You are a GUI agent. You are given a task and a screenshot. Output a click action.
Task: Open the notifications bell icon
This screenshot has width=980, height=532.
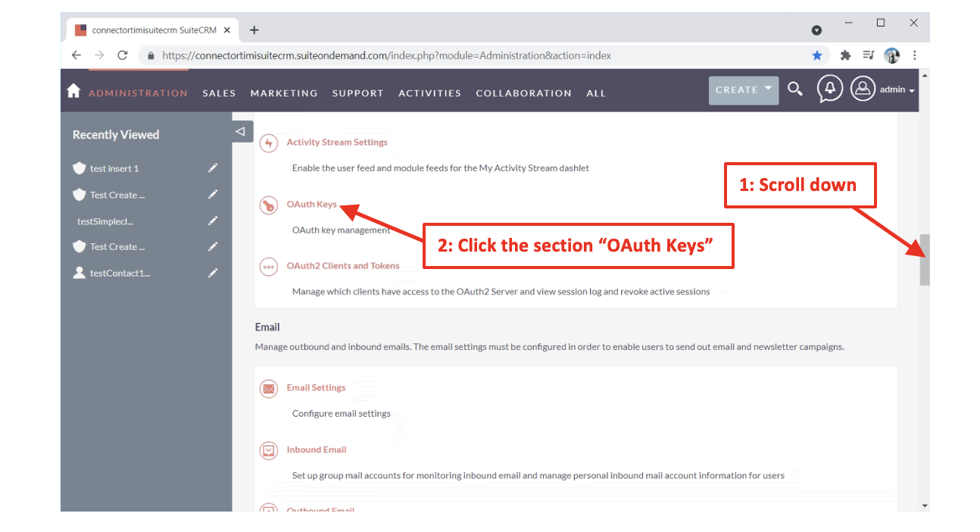(x=829, y=89)
